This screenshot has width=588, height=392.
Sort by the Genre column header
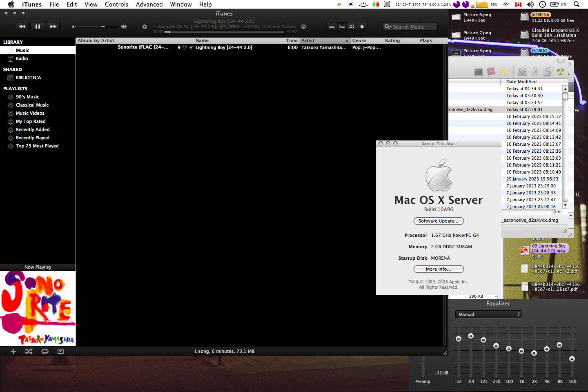pyautogui.click(x=366, y=40)
